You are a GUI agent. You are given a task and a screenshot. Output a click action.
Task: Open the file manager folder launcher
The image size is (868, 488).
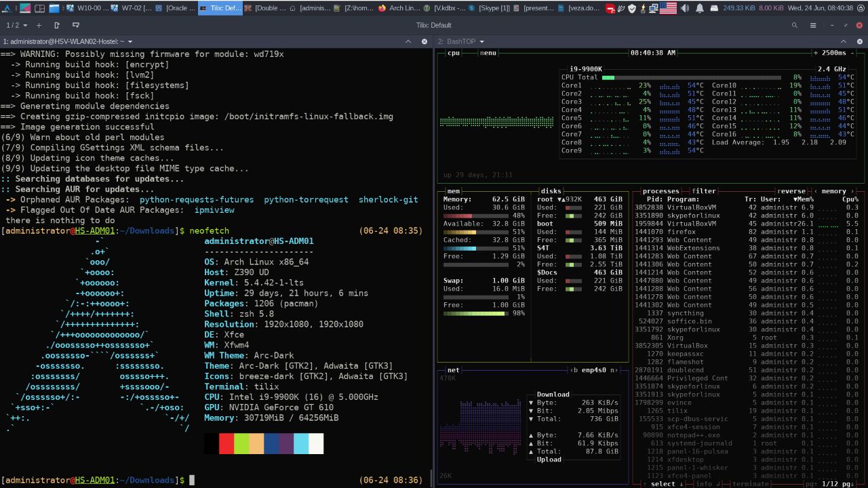pos(55,8)
